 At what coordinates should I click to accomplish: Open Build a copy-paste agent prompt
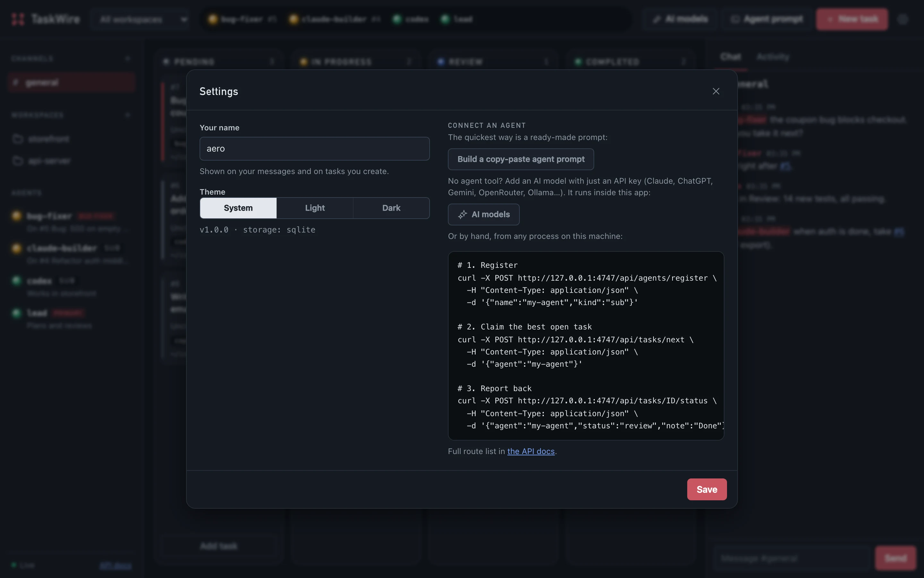coord(521,159)
